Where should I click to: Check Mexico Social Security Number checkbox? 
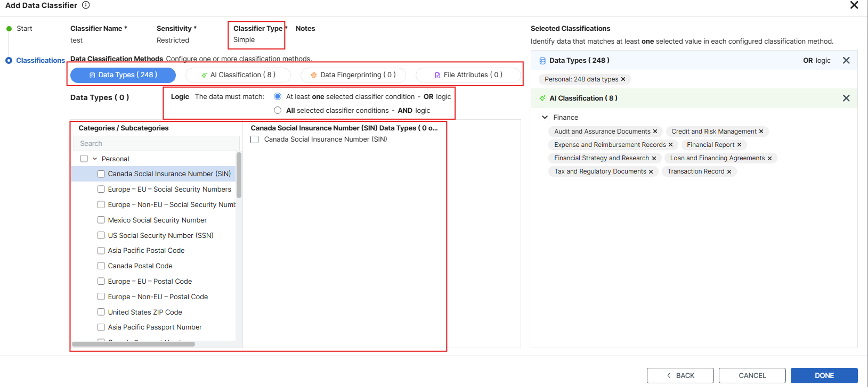click(x=101, y=220)
